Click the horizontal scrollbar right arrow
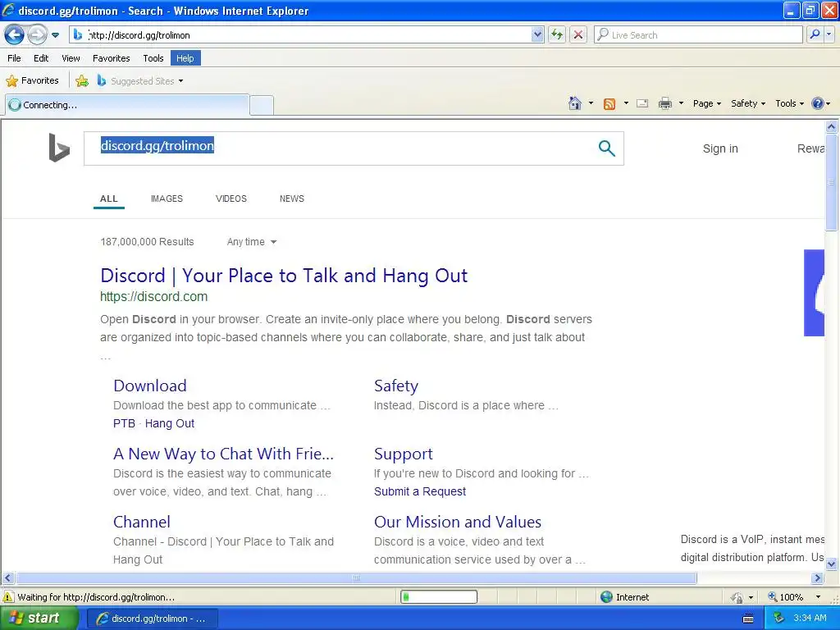 [x=818, y=578]
